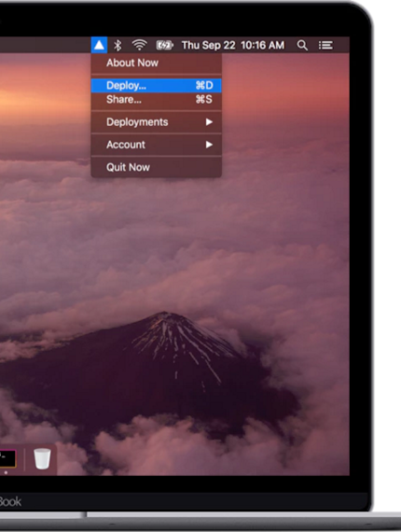Viewport: 401px width, 532px height.
Task: Open Notification Center list icon
Action: point(325,45)
